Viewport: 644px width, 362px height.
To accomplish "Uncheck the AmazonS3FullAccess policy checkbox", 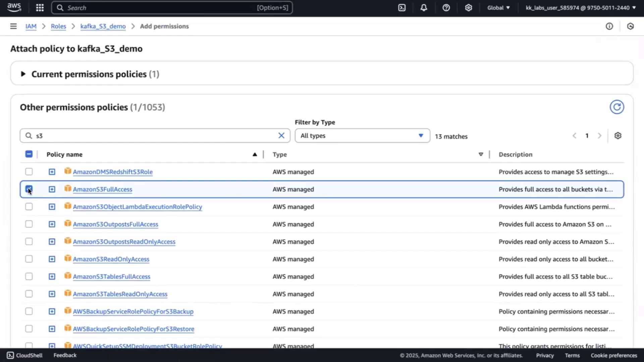I will click(29, 189).
